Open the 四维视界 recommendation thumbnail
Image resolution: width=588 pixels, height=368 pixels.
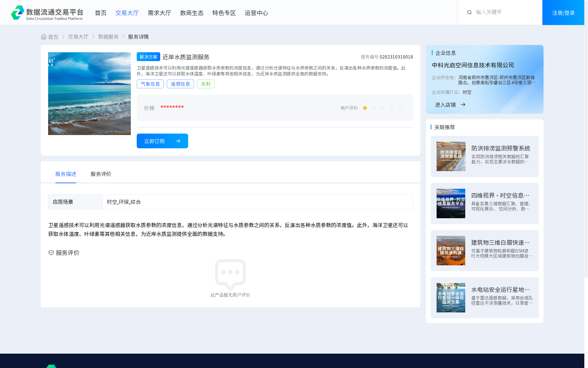451,204
